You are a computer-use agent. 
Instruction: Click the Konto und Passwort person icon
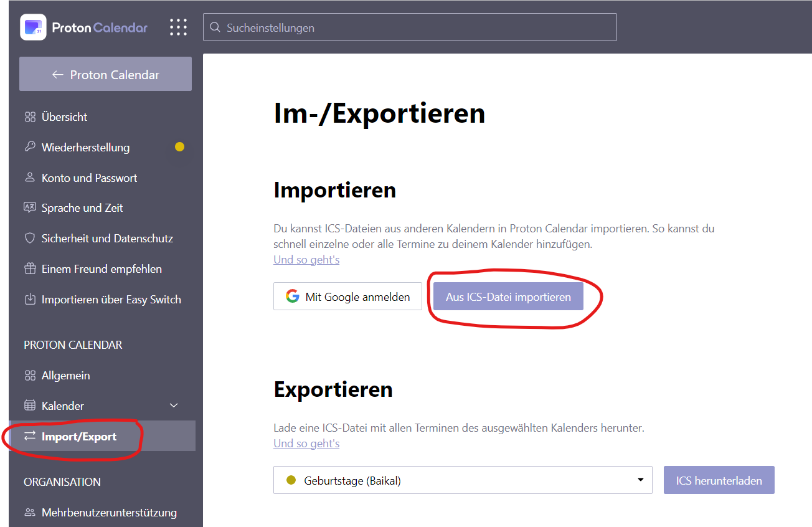(x=30, y=178)
